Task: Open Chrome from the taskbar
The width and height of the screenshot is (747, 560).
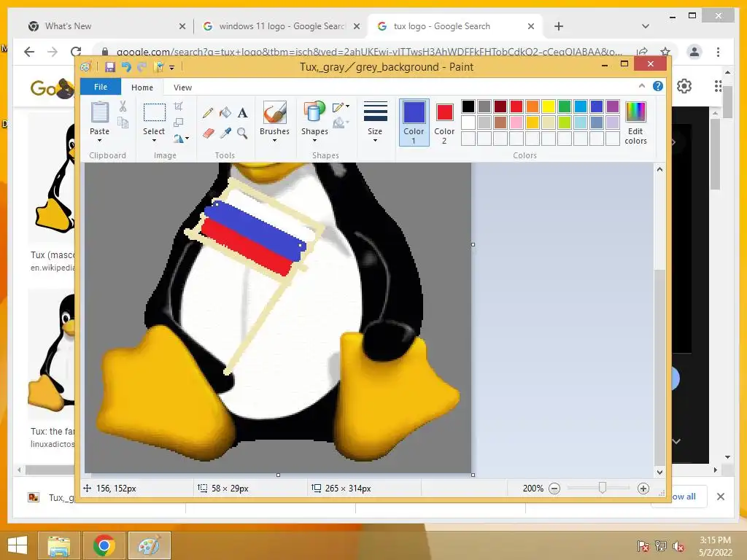Action: coord(104,545)
